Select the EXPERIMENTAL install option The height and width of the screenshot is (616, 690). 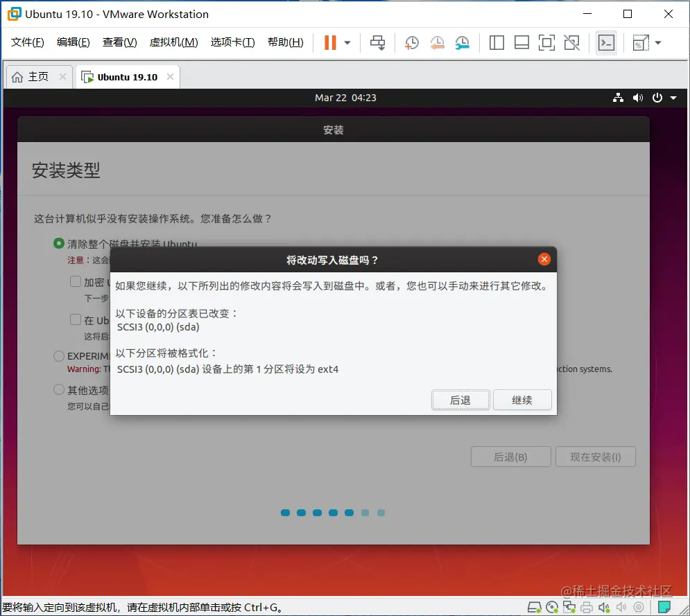(59, 355)
